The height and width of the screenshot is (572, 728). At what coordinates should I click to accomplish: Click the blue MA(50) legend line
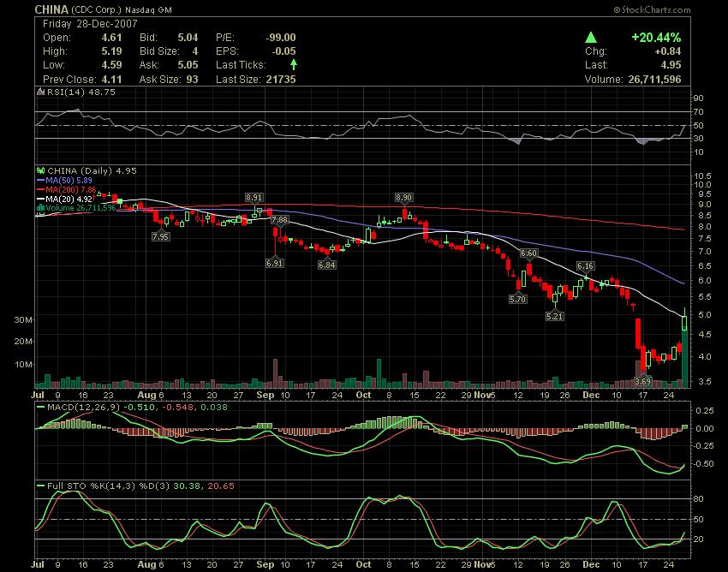click(41, 180)
